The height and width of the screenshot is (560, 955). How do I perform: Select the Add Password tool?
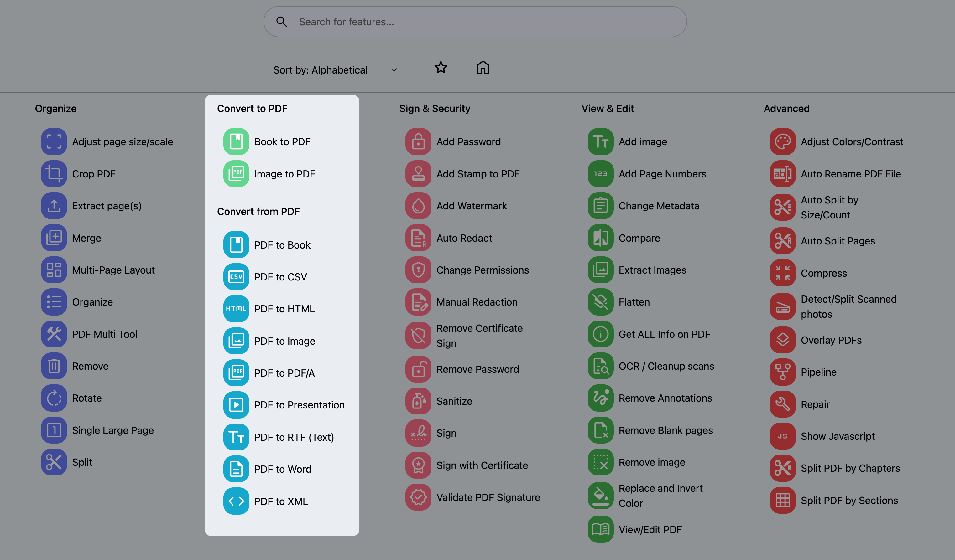pos(468,141)
